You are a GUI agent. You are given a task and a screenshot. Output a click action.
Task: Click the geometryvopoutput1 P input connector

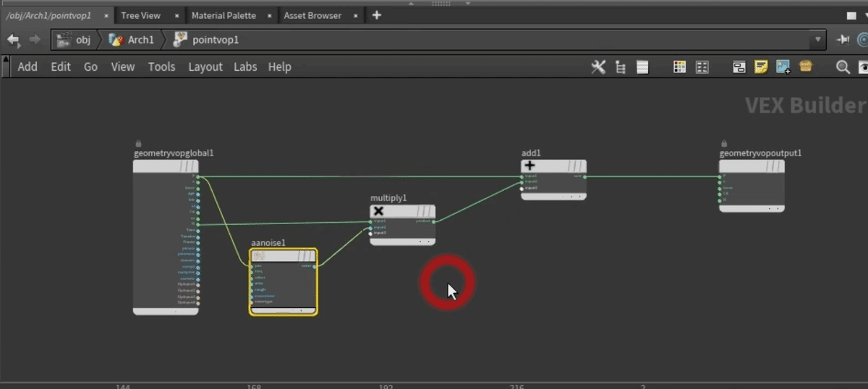(720, 176)
